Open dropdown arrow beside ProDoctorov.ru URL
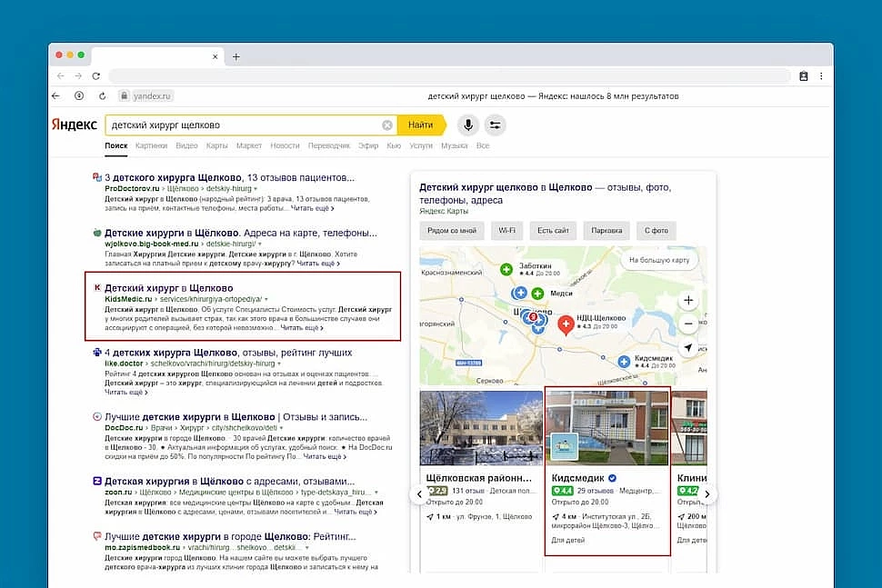Screen dimensions: 882x588 coord(256,188)
